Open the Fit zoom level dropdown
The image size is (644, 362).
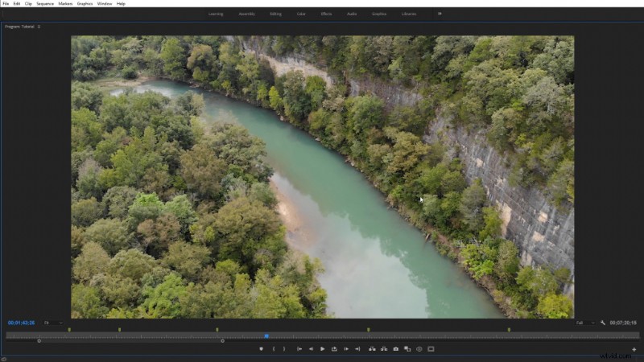pyautogui.click(x=53, y=323)
